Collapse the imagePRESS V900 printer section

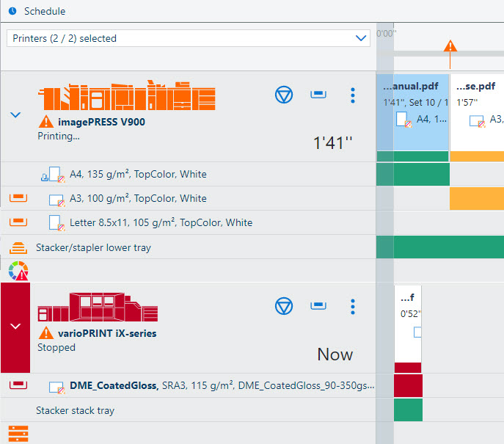pos(15,114)
